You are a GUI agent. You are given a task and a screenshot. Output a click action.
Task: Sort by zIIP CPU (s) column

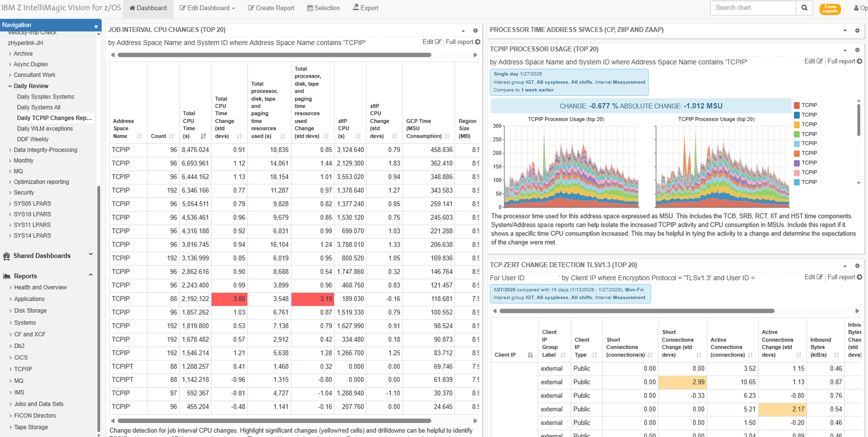(358, 136)
